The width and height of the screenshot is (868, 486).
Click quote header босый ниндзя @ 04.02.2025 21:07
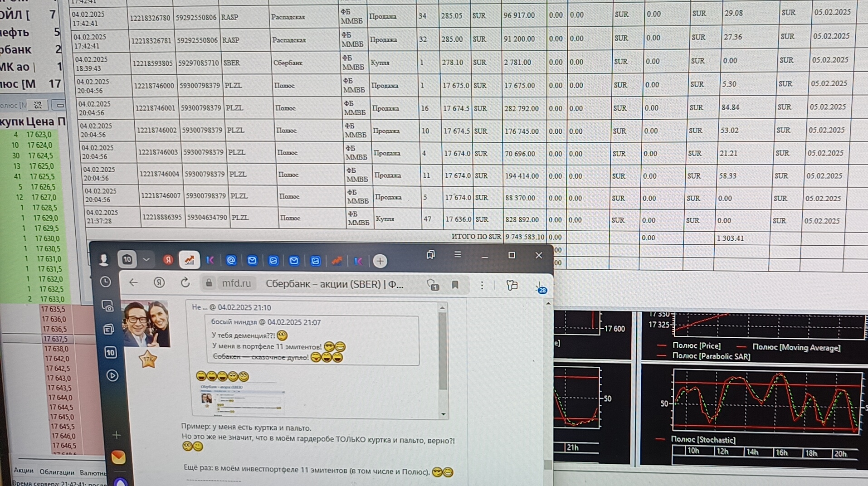point(266,322)
